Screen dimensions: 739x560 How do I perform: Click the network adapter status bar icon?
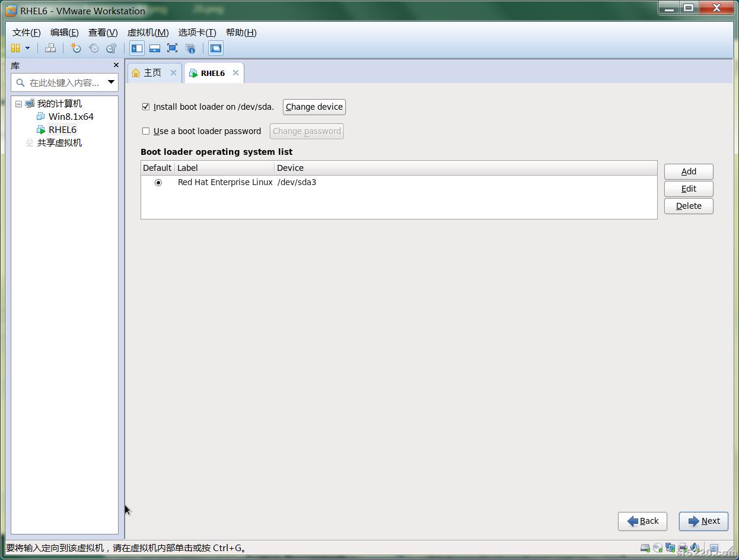(670, 548)
